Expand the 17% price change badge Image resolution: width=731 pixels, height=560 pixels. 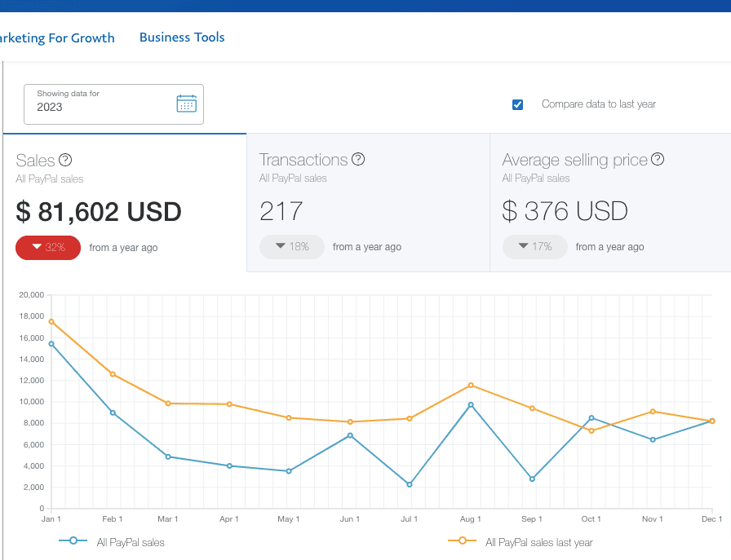coord(534,247)
